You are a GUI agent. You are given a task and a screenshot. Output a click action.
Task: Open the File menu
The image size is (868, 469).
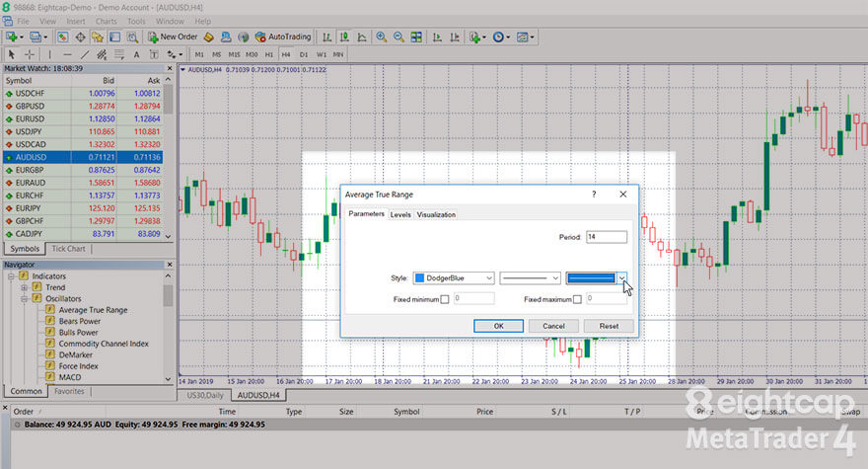[x=24, y=21]
